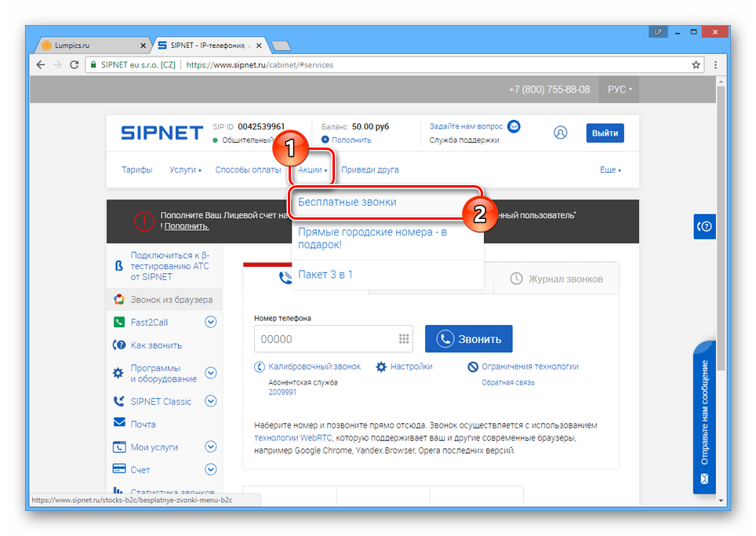Click the user profile icon

[x=560, y=133]
